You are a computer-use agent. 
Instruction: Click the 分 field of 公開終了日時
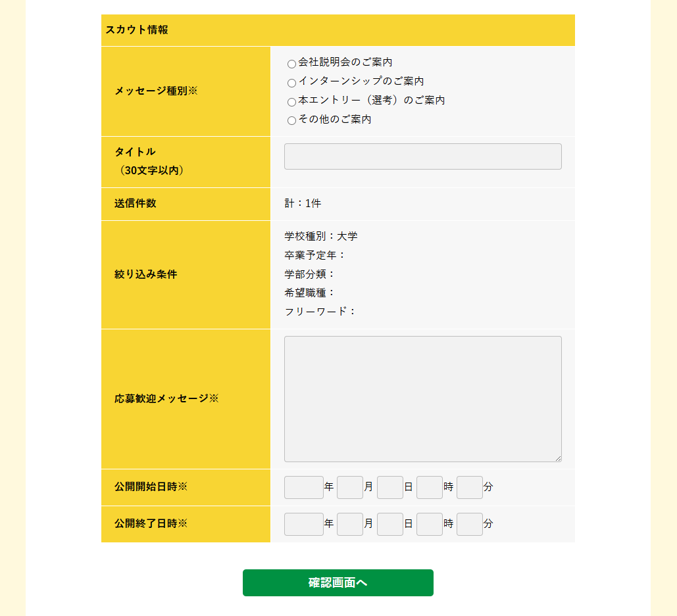(469, 524)
